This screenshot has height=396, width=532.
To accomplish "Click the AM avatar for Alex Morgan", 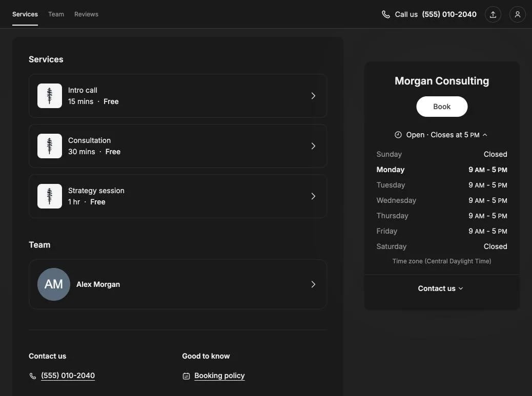I will click(x=54, y=284).
